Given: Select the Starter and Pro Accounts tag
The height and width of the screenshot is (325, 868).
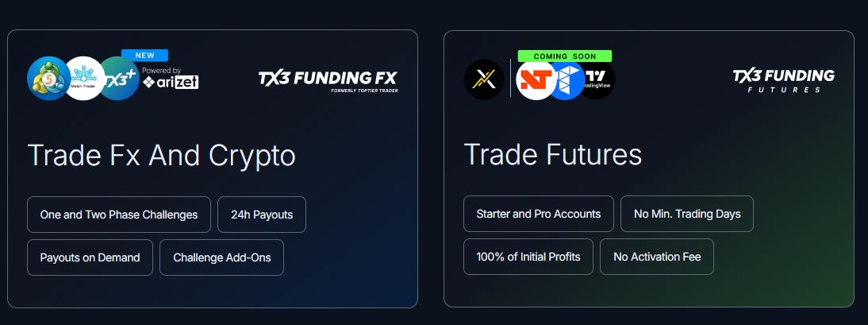Looking at the screenshot, I should coord(539,214).
